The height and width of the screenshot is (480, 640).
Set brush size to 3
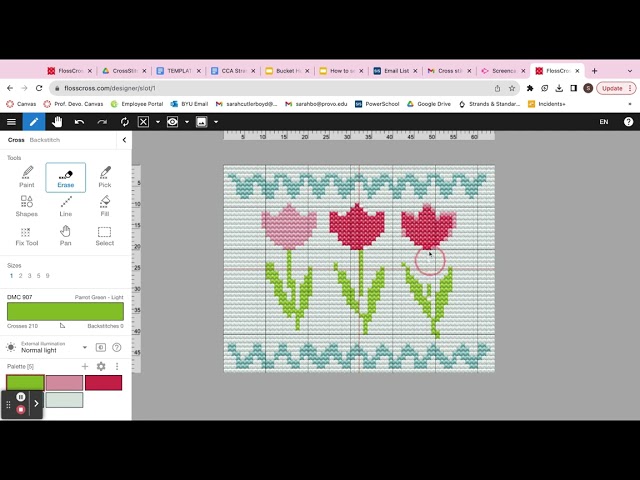click(x=29, y=276)
